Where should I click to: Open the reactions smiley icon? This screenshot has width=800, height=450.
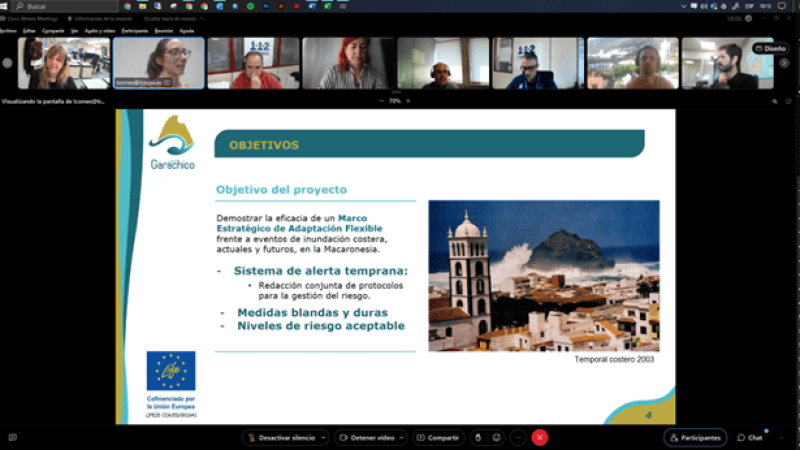coord(496,438)
